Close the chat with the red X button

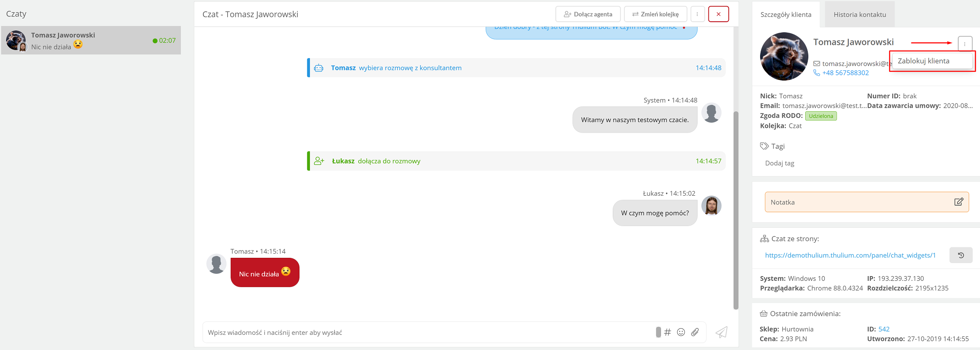click(x=718, y=14)
